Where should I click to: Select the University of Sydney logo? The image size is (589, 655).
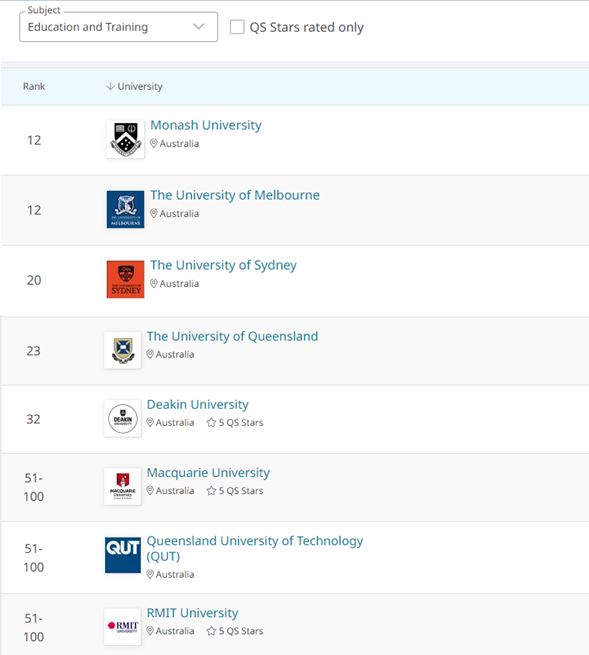[125, 279]
